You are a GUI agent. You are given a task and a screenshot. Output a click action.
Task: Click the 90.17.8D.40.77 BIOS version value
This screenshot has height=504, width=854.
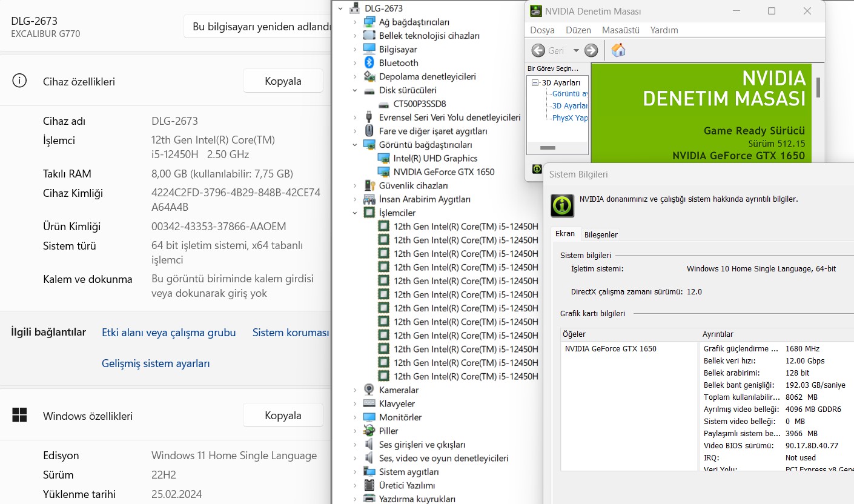point(812,445)
